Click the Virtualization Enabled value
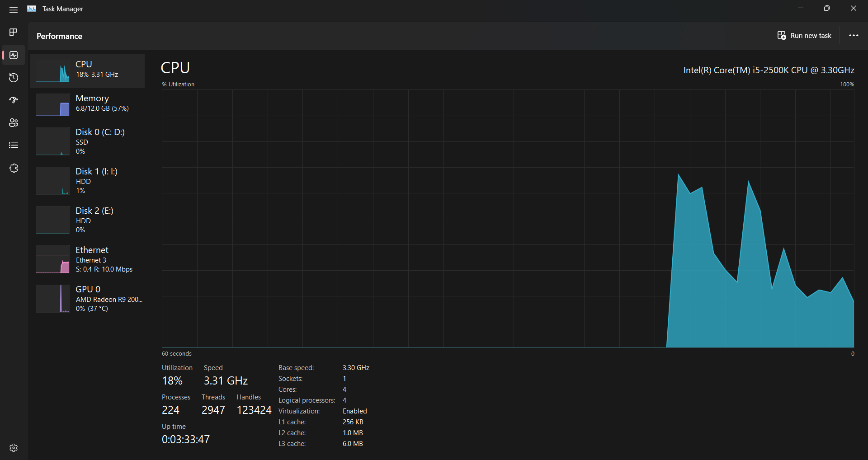The height and width of the screenshot is (460, 868). pos(355,411)
